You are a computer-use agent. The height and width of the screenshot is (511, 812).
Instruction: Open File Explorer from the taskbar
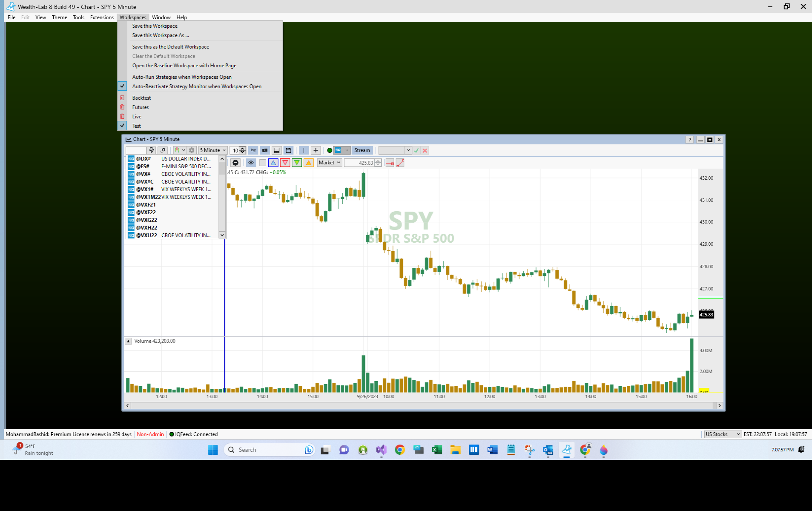[455, 450]
